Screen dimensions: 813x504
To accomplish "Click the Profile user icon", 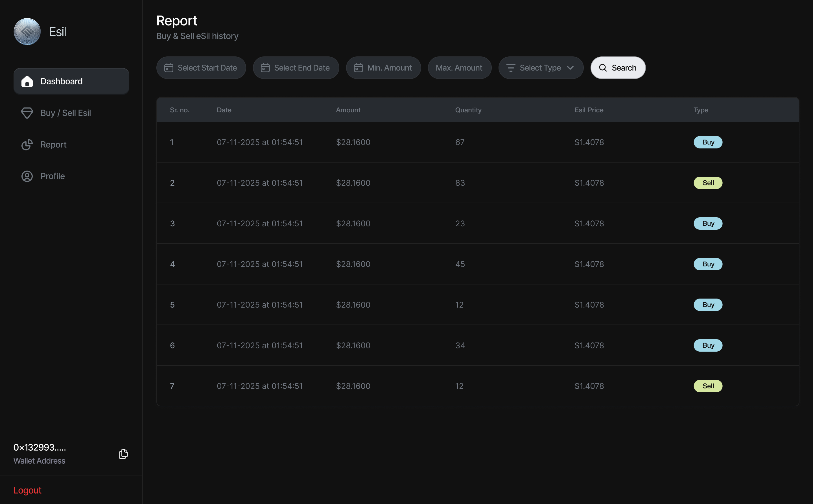I will (x=27, y=176).
